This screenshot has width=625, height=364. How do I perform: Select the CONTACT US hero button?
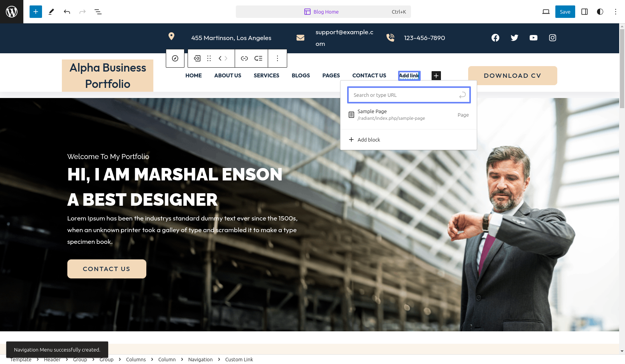pyautogui.click(x=107, y=269)
